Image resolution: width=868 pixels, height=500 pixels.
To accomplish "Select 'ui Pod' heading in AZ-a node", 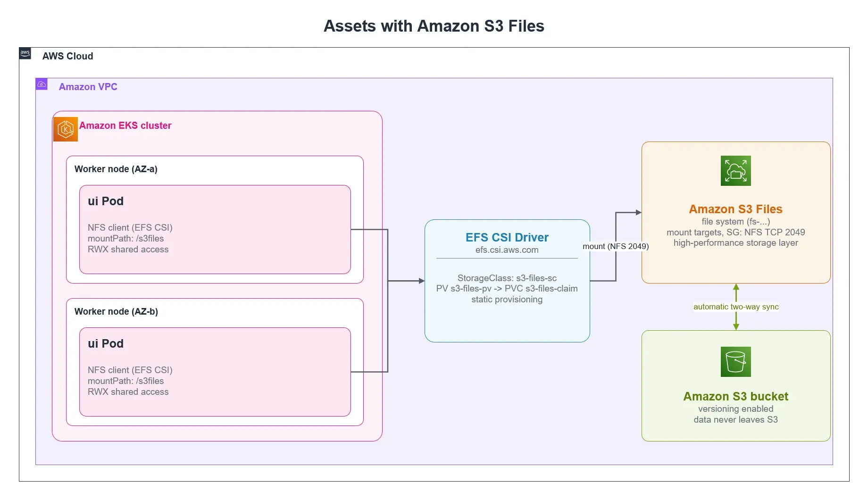I will pyautogui.click(x=106, y=201).
